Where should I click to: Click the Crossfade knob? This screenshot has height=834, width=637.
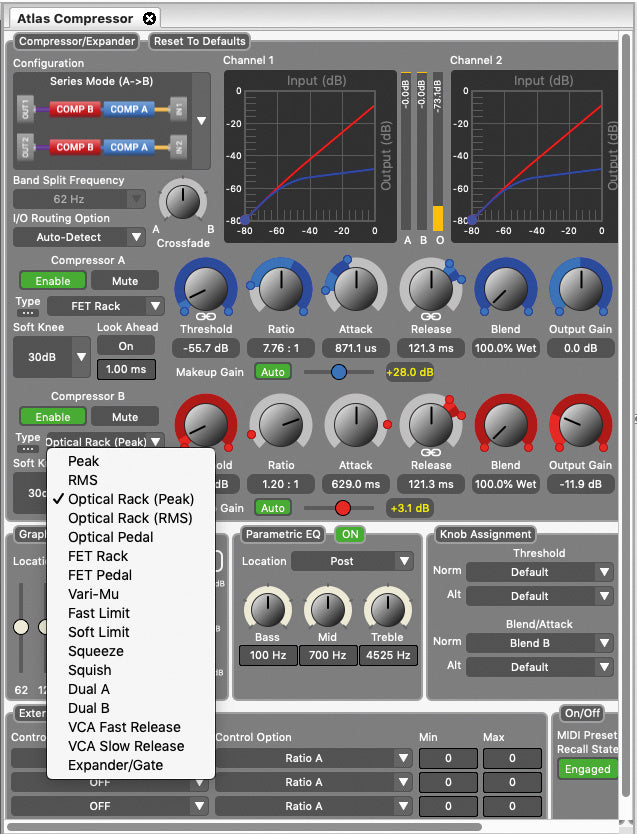pyautogui.click(x=181, y=201)
